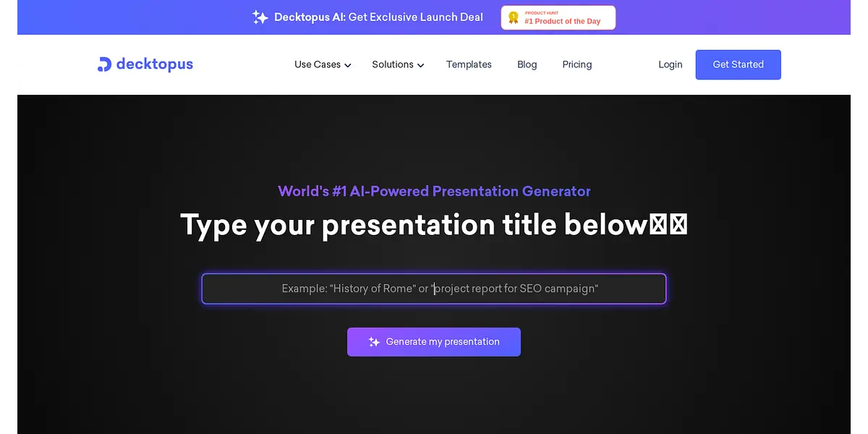This screenshot has width=868, height=434.
Task: Focus the presentation title input field
Action: tap(434, 289)
